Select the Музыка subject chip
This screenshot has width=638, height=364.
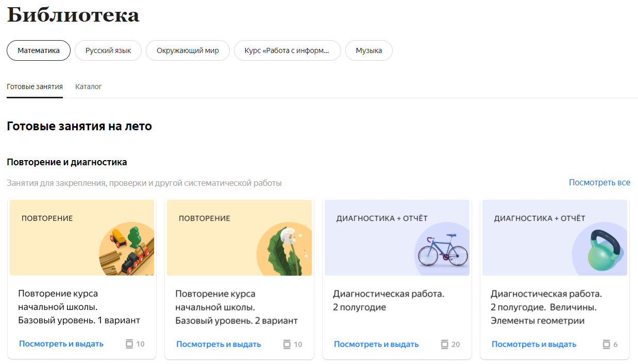point(368,50)
